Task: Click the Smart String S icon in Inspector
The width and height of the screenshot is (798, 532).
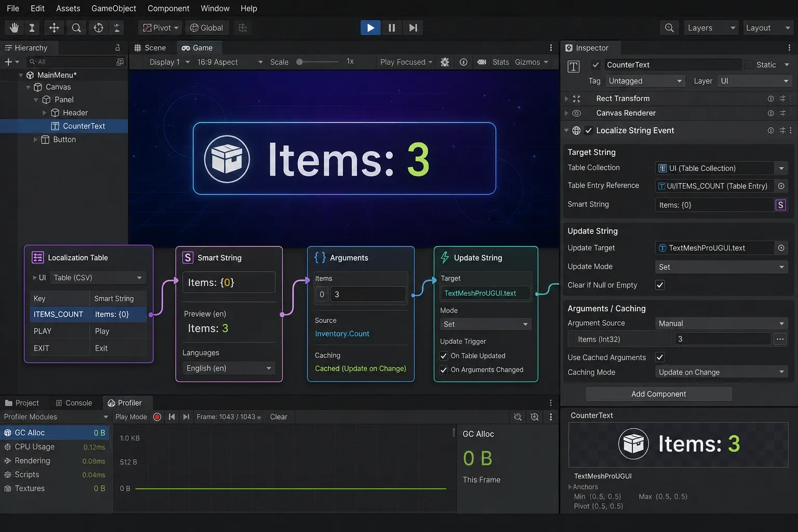Action: click(x=780, y=205)
